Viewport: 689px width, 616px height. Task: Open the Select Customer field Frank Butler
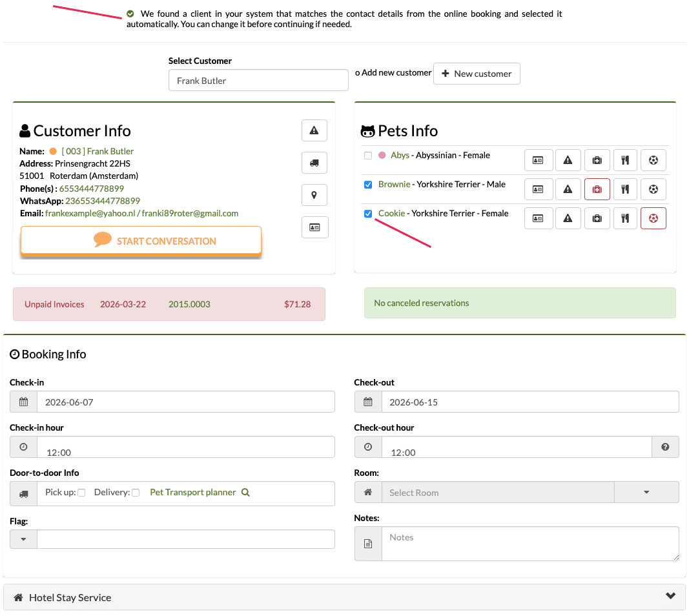point(258,81)
